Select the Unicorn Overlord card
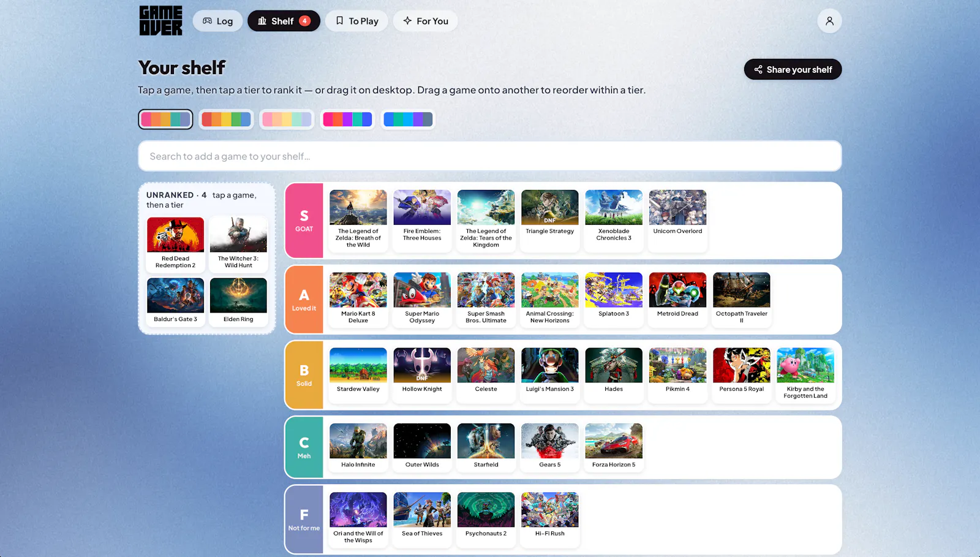This screenshot has width=980, height=557. [677, 221]
